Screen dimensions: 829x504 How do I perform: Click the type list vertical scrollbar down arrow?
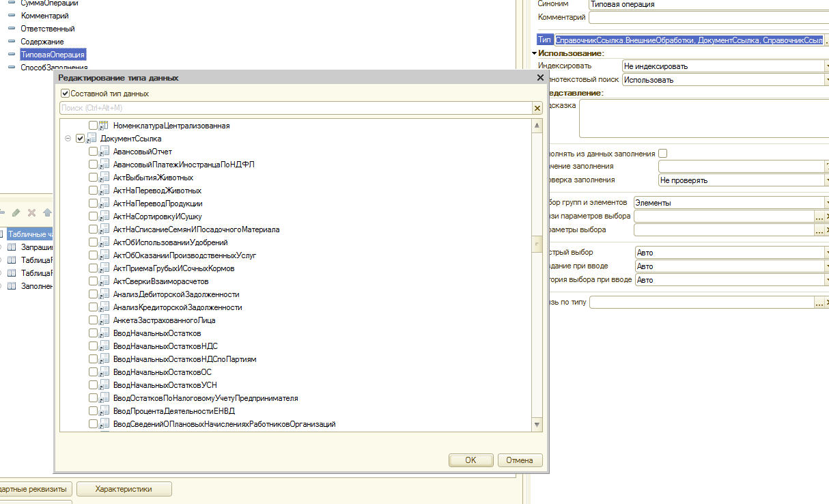point(537,425)
